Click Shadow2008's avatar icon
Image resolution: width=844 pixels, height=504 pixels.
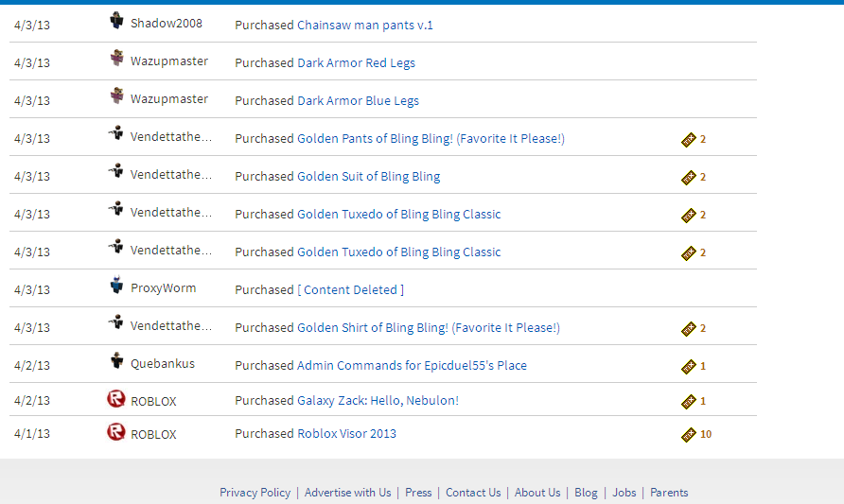[116, 21]
